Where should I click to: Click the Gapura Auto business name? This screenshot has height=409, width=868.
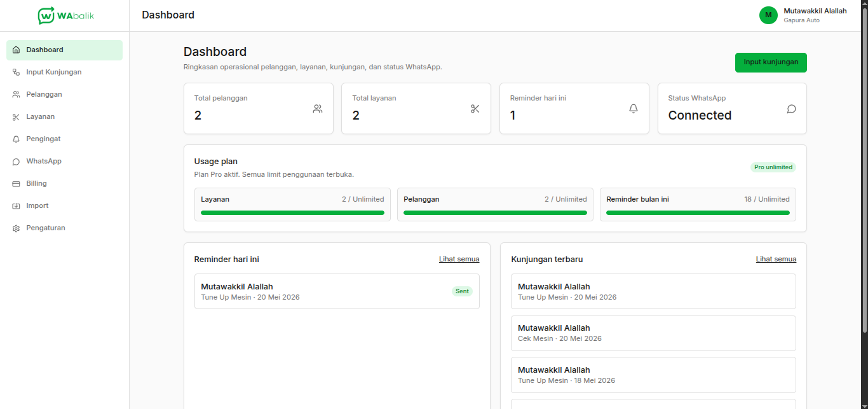coord(801,20)
